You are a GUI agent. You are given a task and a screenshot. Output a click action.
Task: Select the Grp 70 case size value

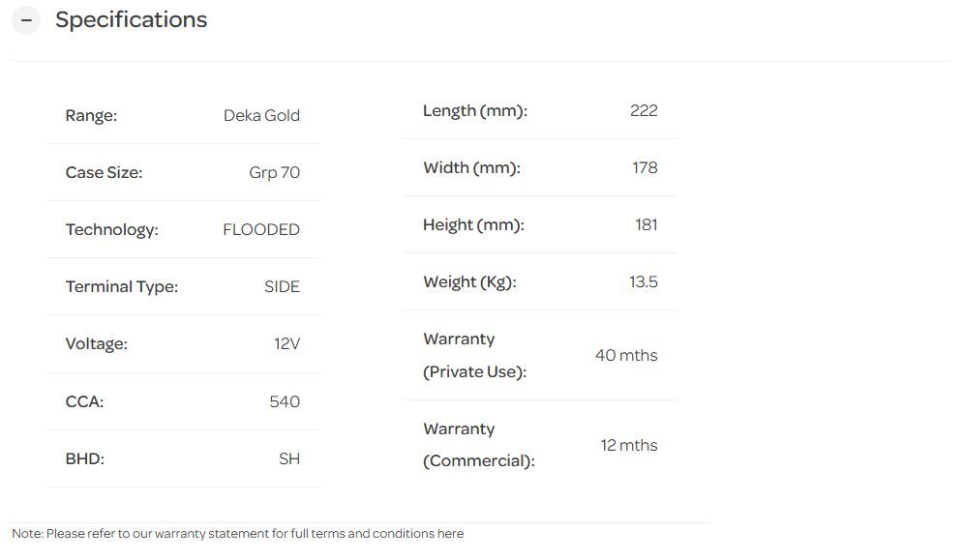click(x=274, y=172)
